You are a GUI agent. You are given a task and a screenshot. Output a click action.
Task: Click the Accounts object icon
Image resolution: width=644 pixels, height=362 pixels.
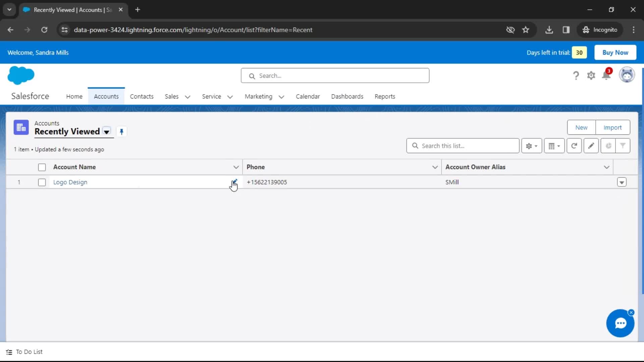coord(21,128)
